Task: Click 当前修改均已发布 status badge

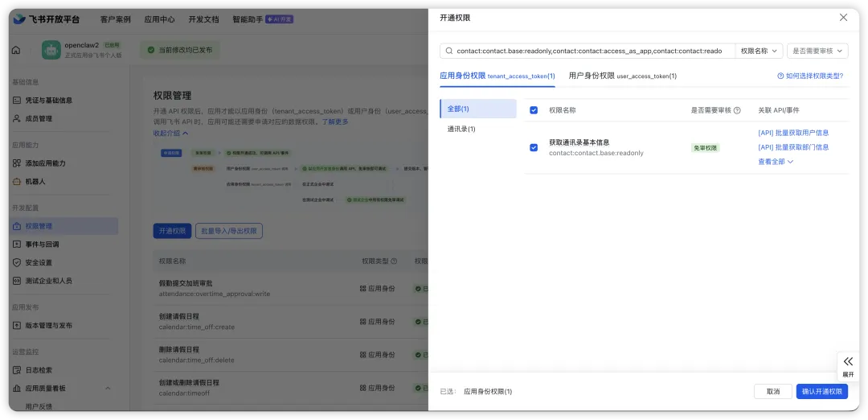Action: [x=180, y=50]
